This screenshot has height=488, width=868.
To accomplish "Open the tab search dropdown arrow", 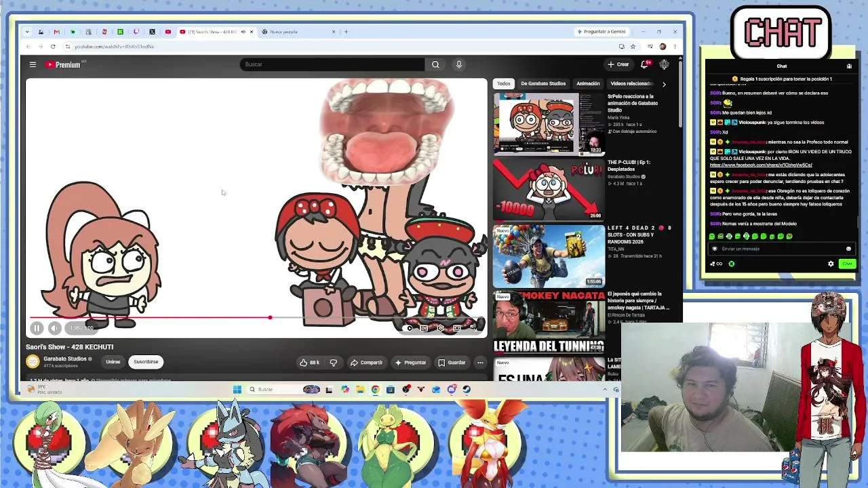I will 26,32.
